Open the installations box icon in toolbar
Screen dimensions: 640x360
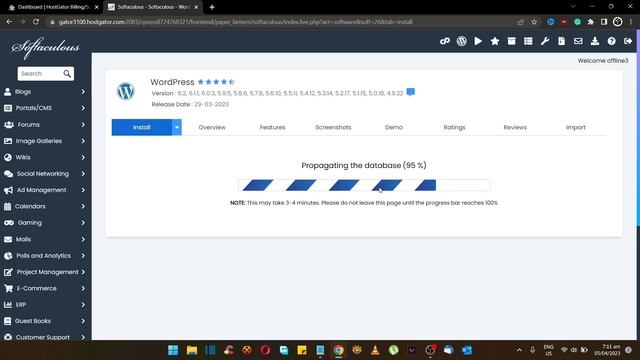coord(511,41)
